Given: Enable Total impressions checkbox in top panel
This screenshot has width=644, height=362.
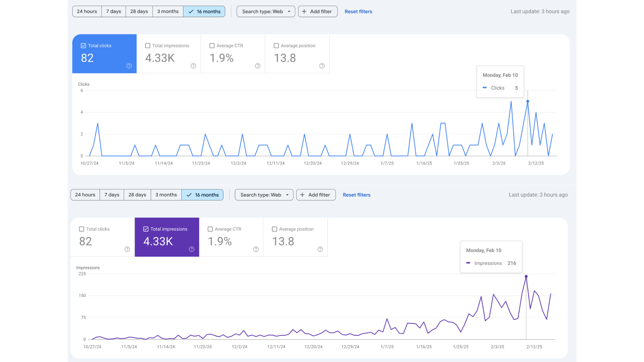Looking at the screenshot, I should point(148,46).
